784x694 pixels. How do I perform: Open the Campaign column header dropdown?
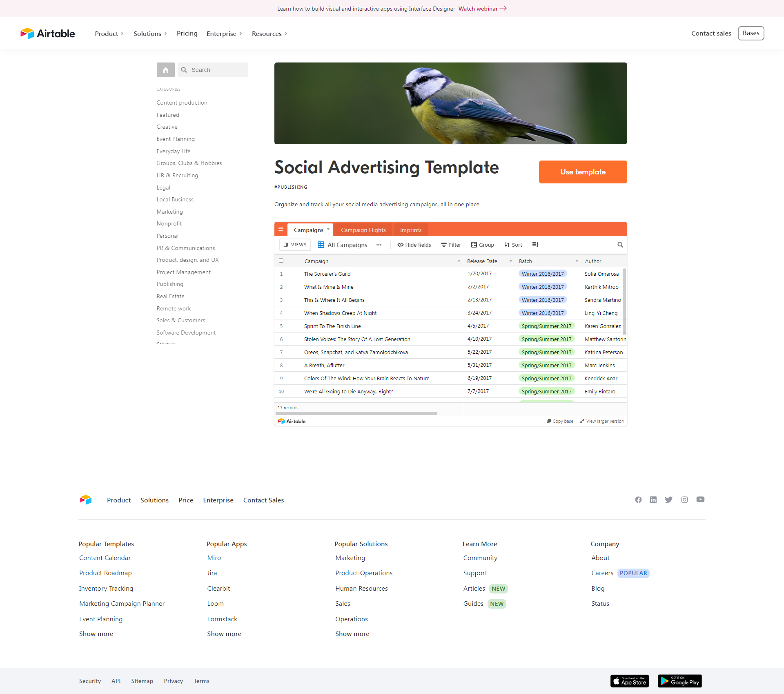pos(459,261)
